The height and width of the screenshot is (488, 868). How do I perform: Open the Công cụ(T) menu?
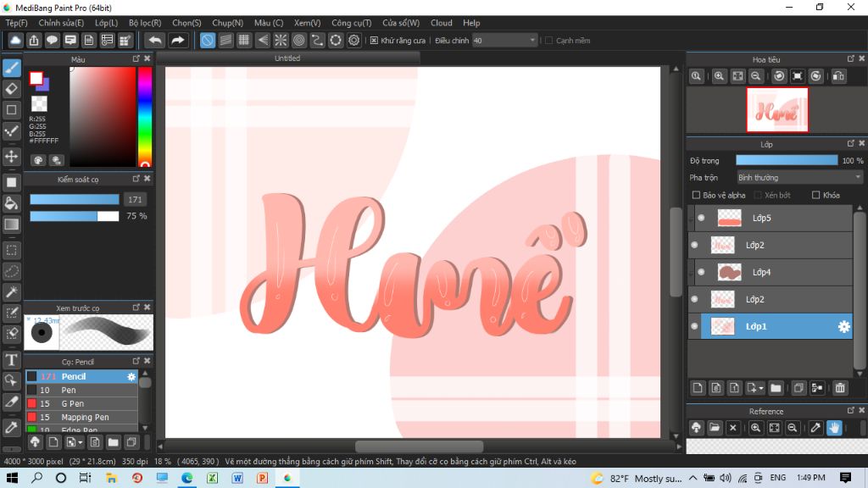pos(352,23)
